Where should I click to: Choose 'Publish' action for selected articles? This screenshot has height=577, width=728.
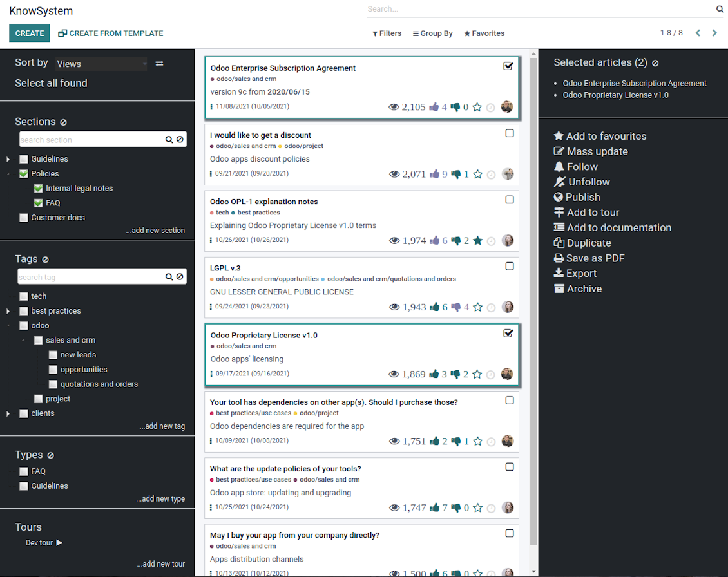coord(577,197)
